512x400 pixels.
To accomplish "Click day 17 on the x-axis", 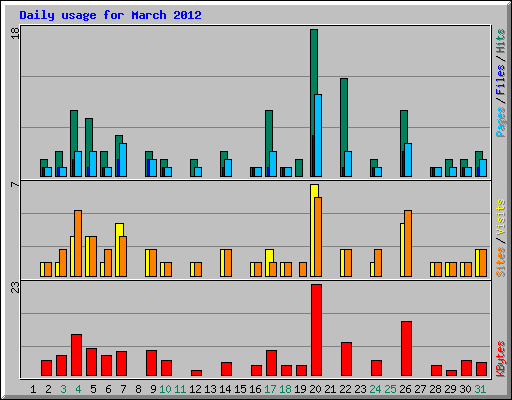I will click(270, 389).
